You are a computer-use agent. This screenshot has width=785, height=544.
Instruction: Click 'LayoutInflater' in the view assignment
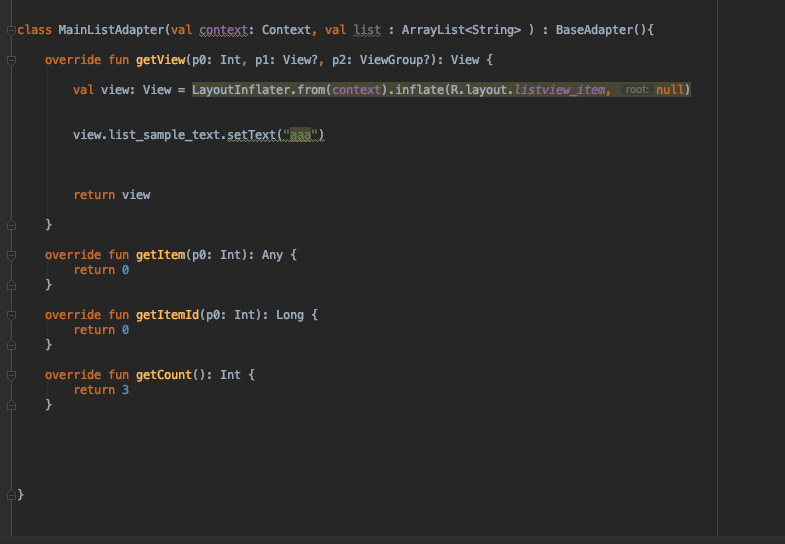coord(241,90)
